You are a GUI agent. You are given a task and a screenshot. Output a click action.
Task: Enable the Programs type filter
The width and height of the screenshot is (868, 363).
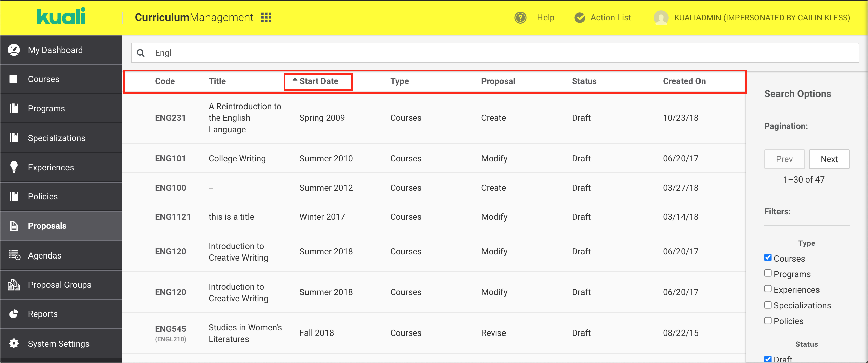point(768,273)
